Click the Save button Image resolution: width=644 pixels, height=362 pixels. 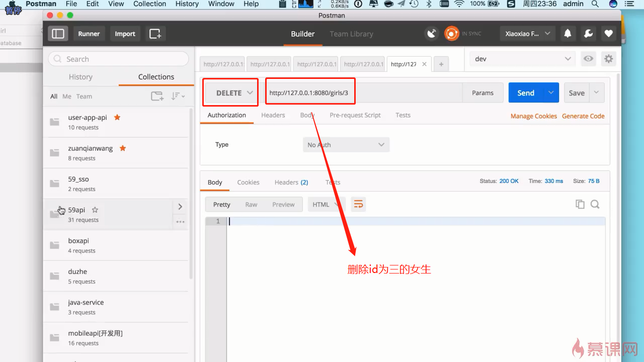[577, 93]
